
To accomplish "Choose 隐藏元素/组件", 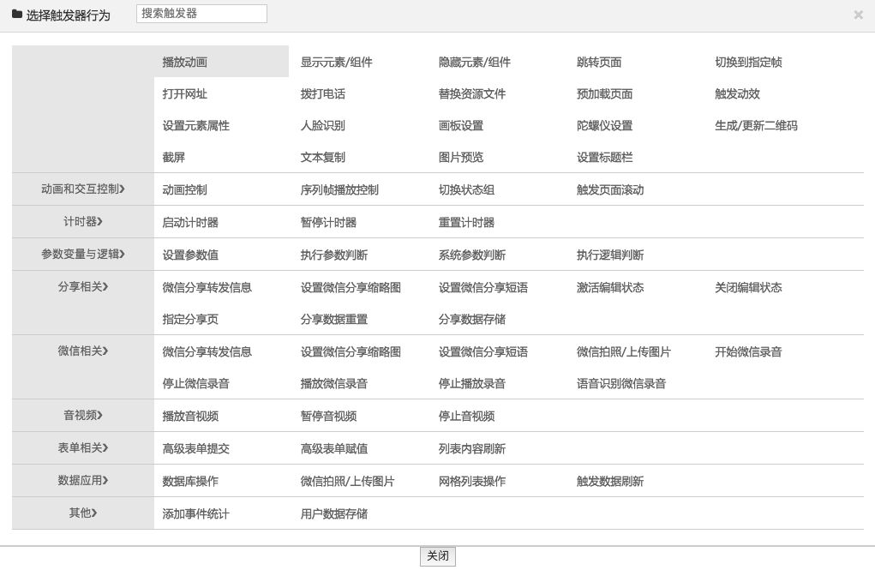I will [x=474, y=62].
